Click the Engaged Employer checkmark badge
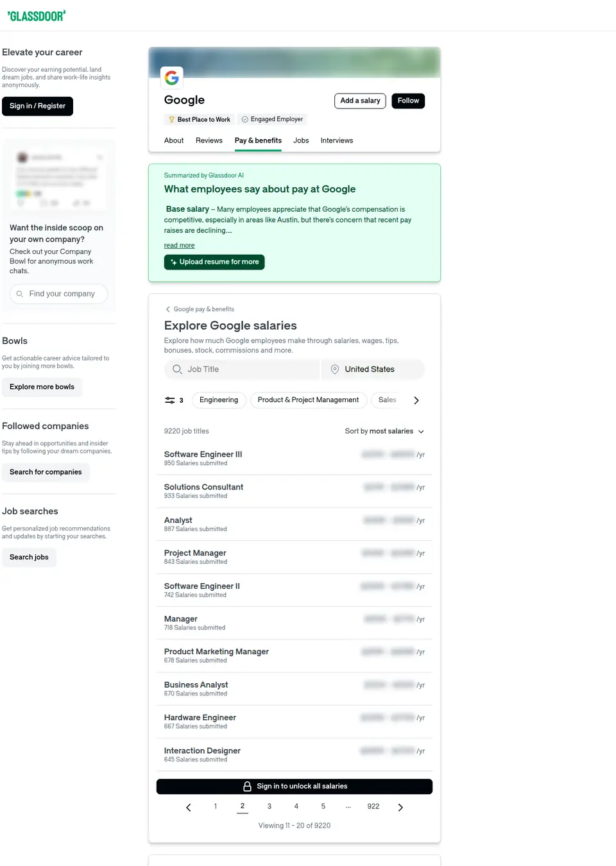The height and width of the screenshot is (866, 616). pyautogui.click(x=272, y=119)
